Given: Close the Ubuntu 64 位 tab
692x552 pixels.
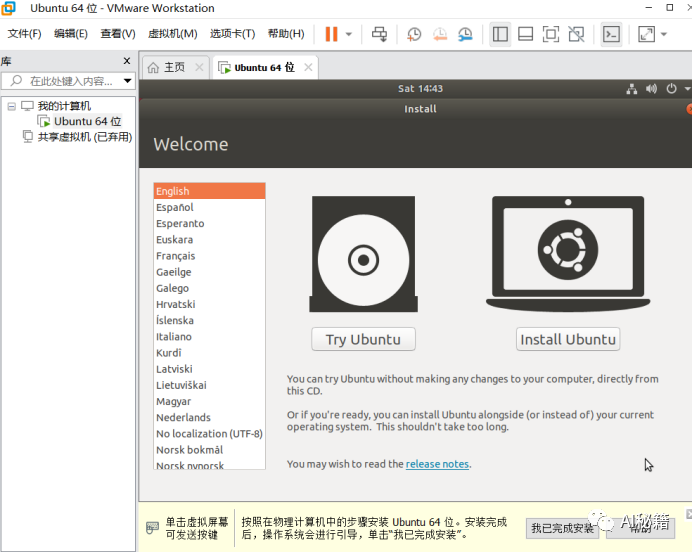Looking at the screenshot, I should (308, 68).
